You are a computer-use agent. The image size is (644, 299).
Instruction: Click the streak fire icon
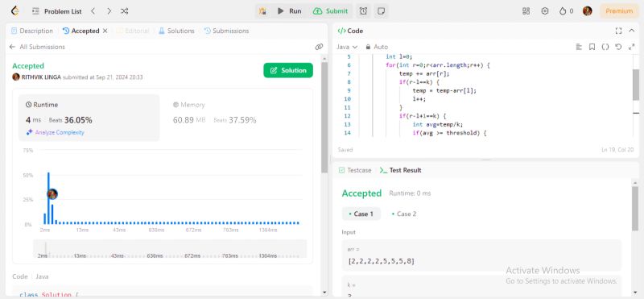[x=563, y=11]
